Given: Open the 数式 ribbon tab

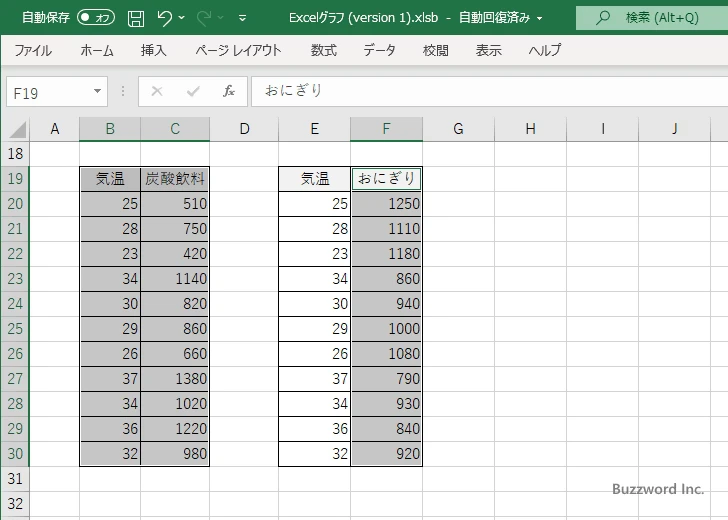Looking at the screenshot, I should [324, 50].
